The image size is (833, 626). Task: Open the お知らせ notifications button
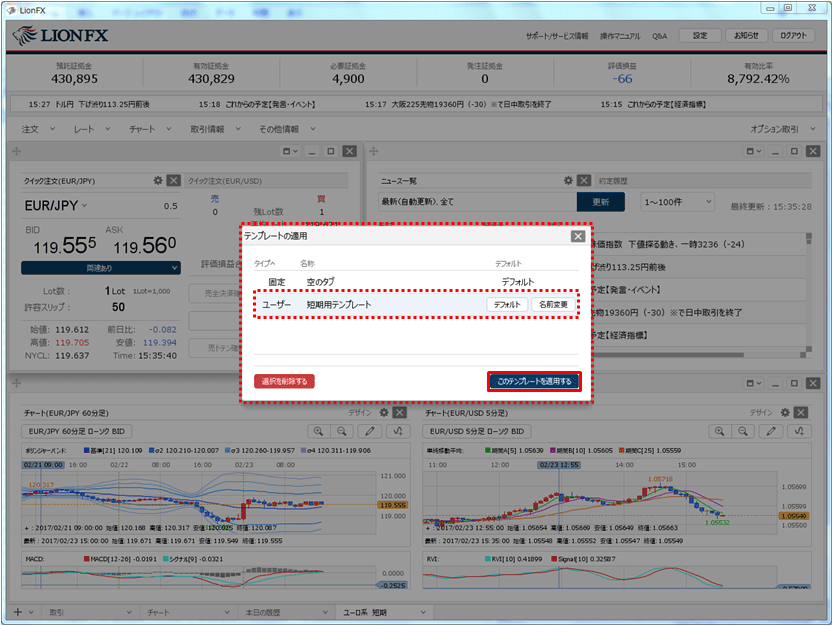[x=746, y=36]
